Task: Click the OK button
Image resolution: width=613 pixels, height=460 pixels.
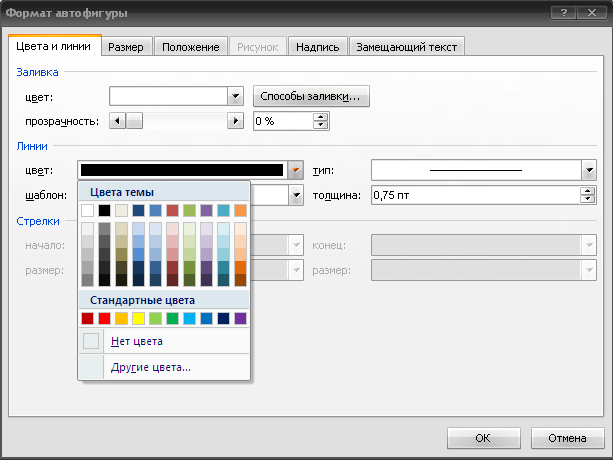Action: coord(484,438)
